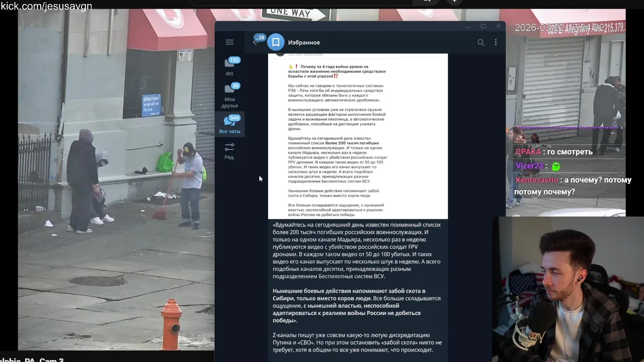644x362 pixels.
Task: Click the kick.com/jesusavgn watermark text
Action: point(46,6)
